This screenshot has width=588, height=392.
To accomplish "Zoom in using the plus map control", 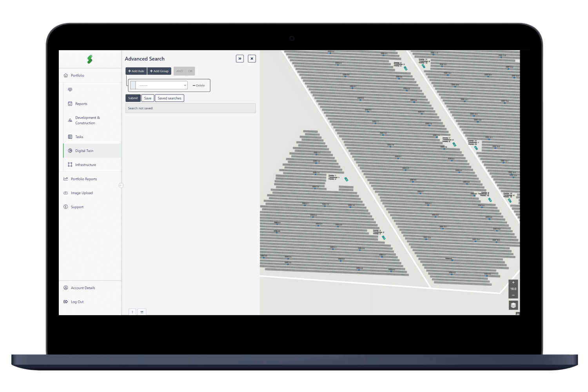I will (x=513, y=282).
